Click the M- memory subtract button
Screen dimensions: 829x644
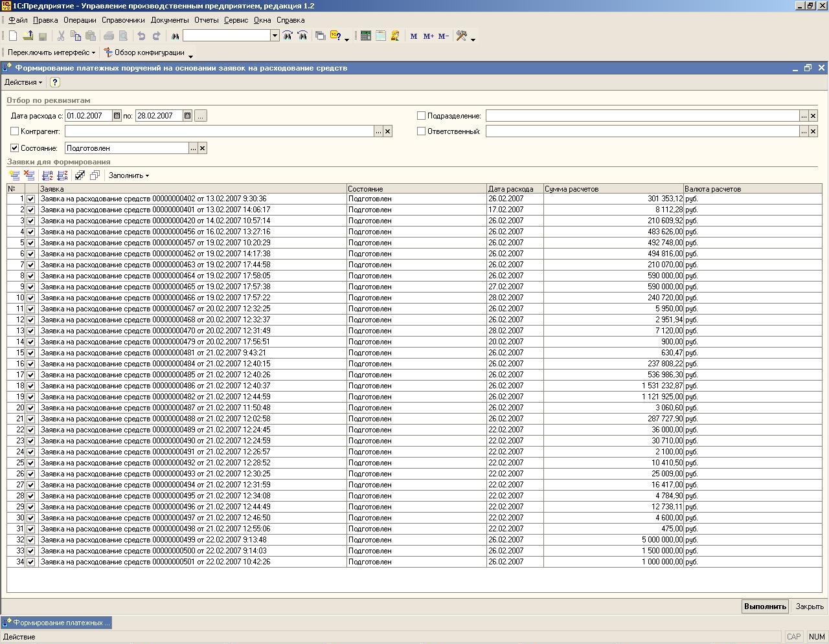click(444, 36)
